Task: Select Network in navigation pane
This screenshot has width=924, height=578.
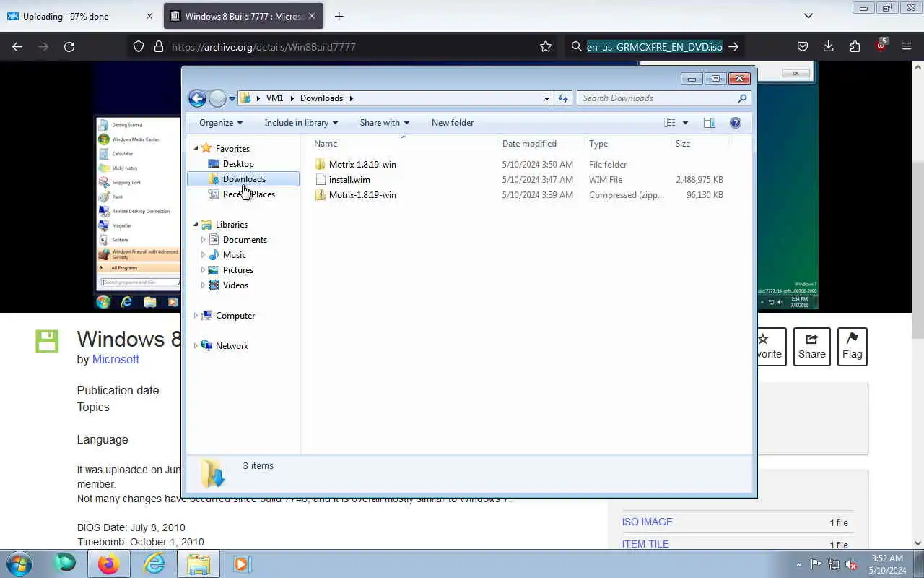Action: point(232,346)
